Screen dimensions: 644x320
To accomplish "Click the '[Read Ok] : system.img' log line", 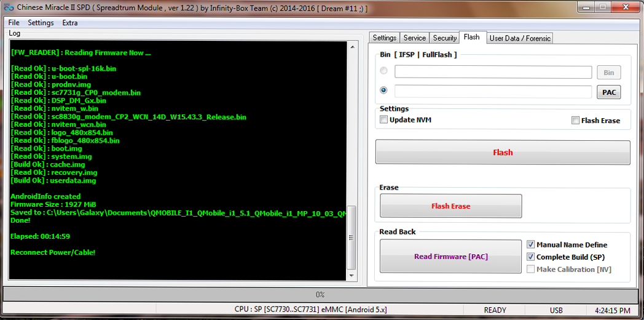I will (52, 157).
